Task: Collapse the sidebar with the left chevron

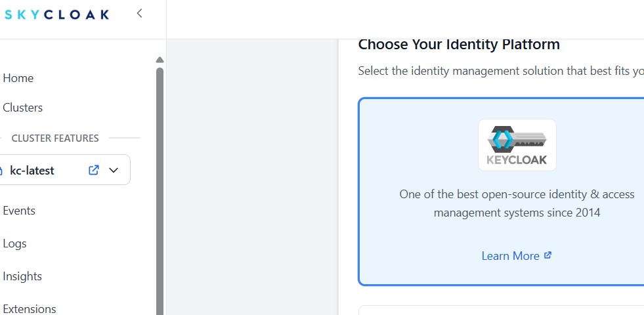Action: click(139, 13)
